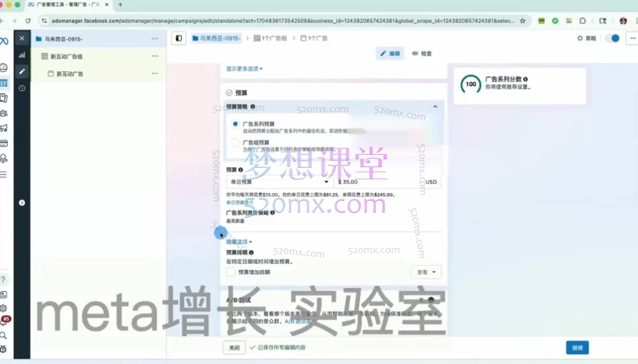
Task: Click info icon next to 预算排期
Action: click(251, 252)
